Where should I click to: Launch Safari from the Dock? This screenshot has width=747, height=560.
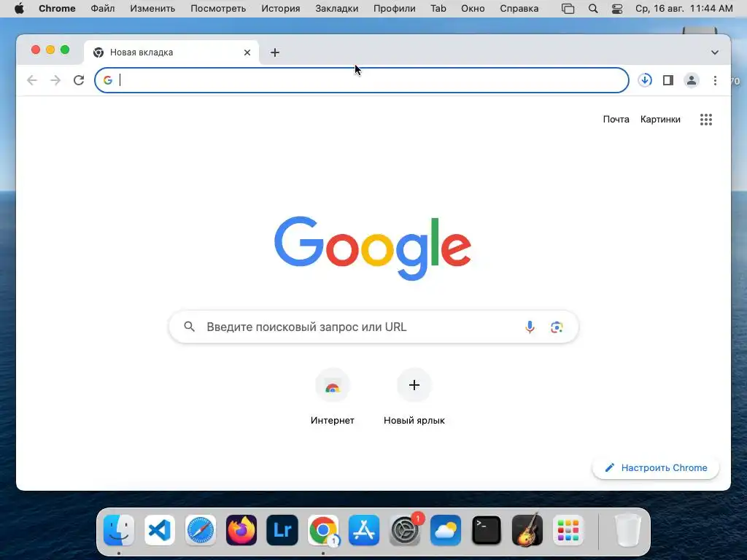tap(200, 529)
